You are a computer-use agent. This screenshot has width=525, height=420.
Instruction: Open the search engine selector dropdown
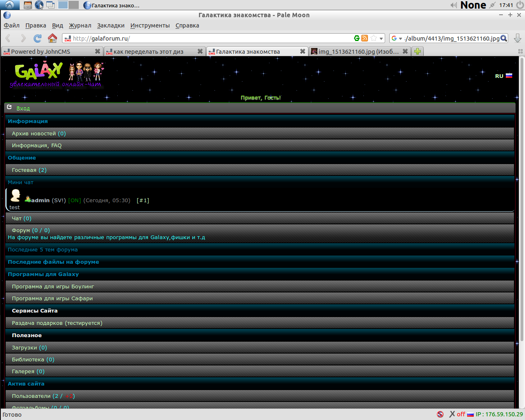[x=397, y=39]
